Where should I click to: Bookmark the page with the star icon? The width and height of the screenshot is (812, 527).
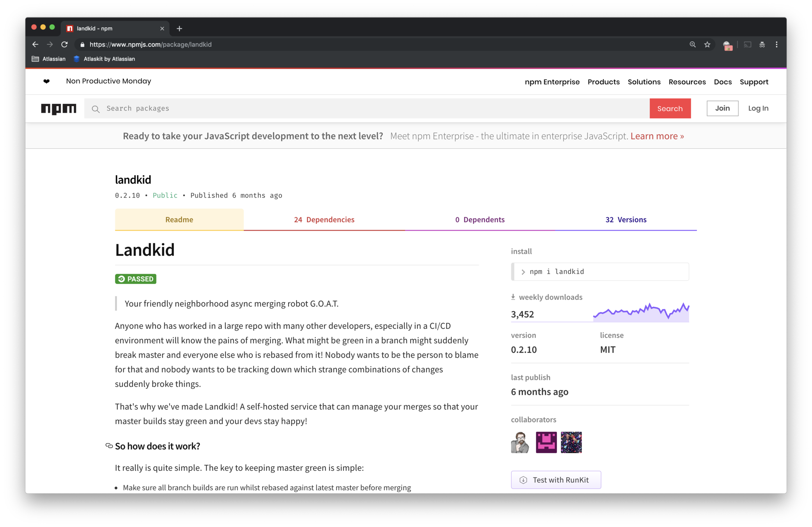707,45
